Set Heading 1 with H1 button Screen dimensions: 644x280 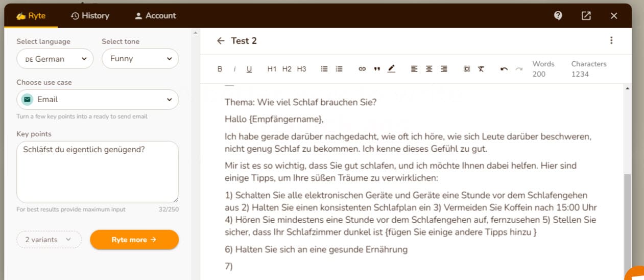click(272, 69)
